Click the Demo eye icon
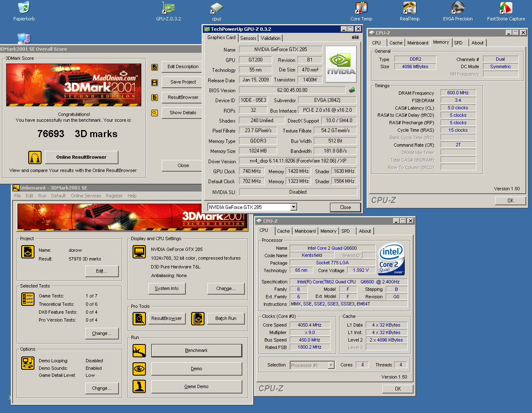This screenshot has height=413, width=532. click(139, 369)
